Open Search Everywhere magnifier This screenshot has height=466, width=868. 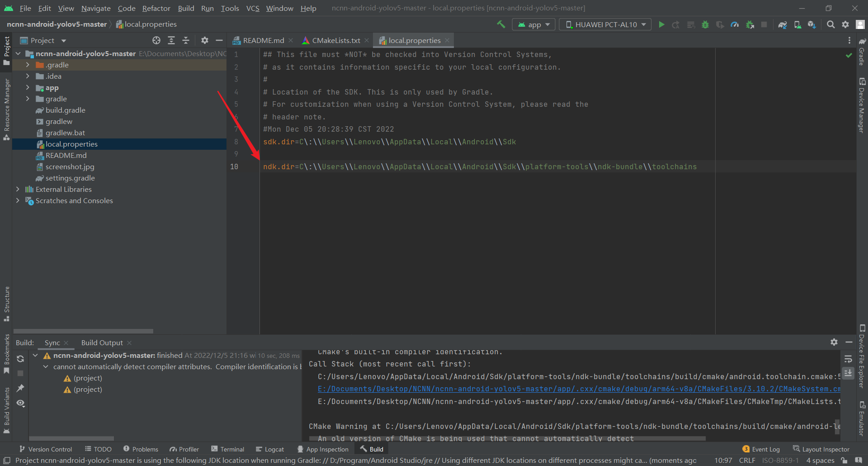(x=831, y=24)
